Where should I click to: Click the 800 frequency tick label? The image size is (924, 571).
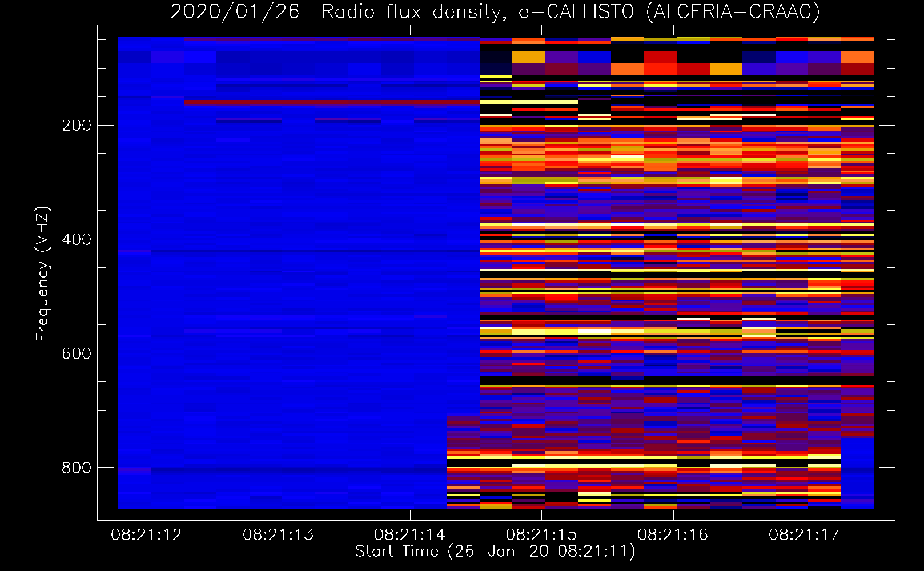pyautogui.click(x=77, y=468)
